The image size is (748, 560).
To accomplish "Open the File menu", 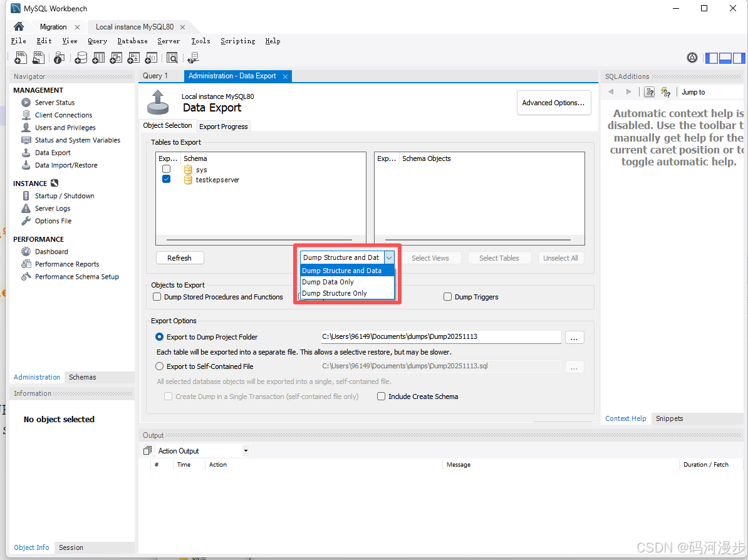I will 19,41.
